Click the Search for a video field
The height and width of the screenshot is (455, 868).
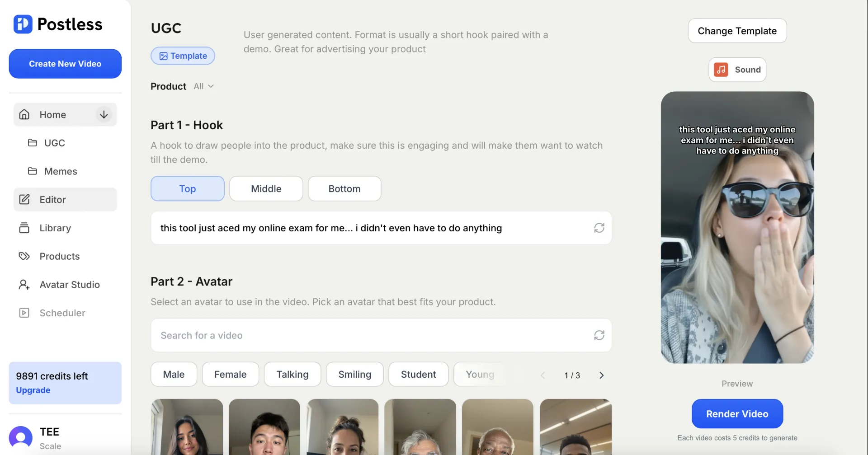(371, 335)
